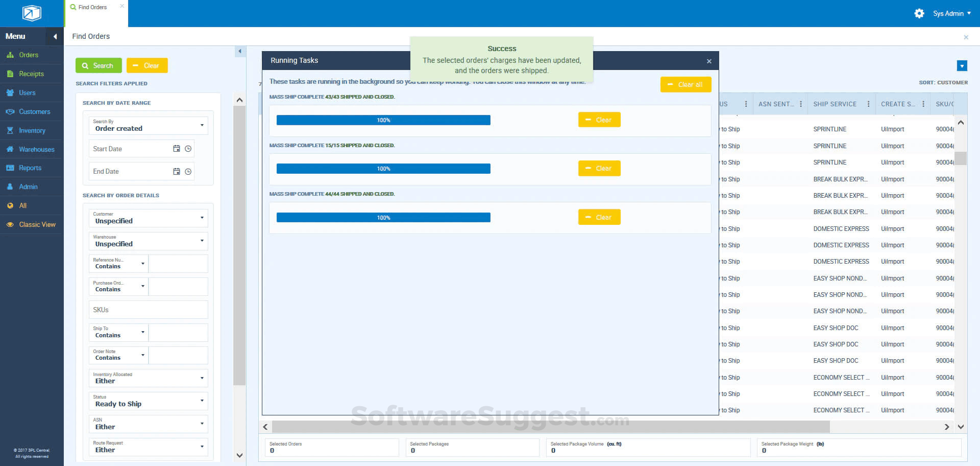Open the Start Date calendar picker
This screenshot has height=466, width=980.
pyautogui.click(x=177, y=149)
